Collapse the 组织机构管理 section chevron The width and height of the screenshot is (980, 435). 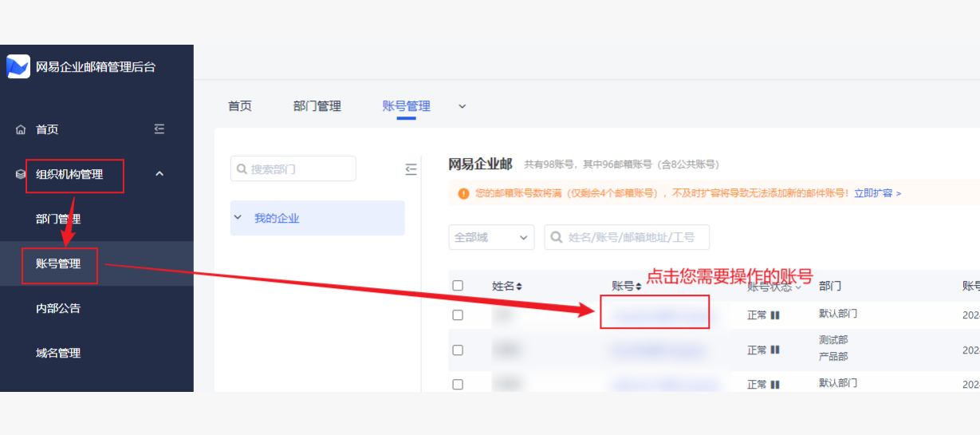pyautogui.click(x=159, y=173)
